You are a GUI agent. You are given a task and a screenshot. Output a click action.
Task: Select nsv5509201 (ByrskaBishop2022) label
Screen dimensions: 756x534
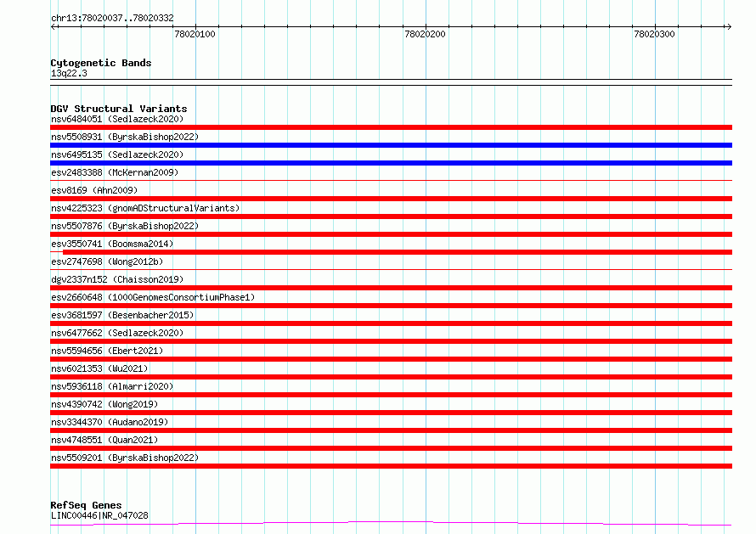click(x=125, y=458)
